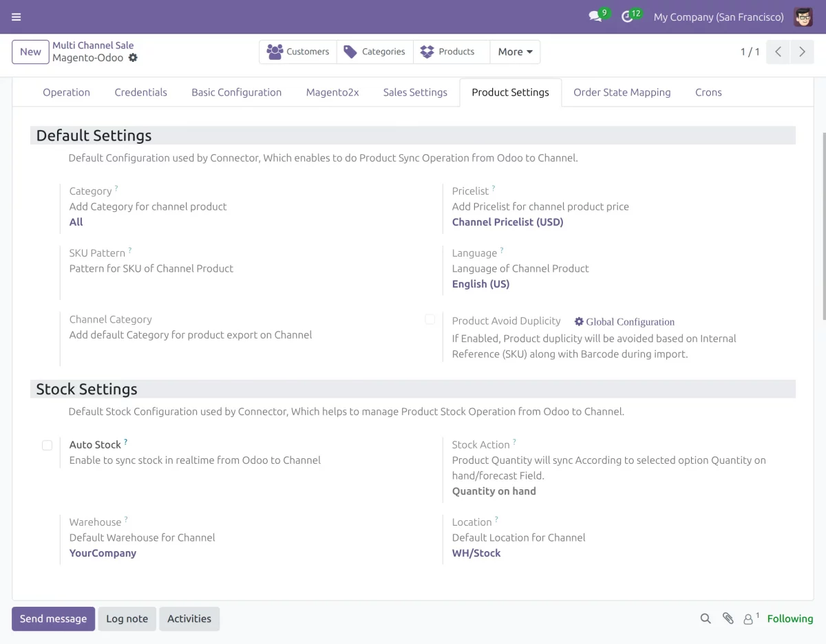
Task: Enable Auto Stock syncing
Action: [47, 445]
